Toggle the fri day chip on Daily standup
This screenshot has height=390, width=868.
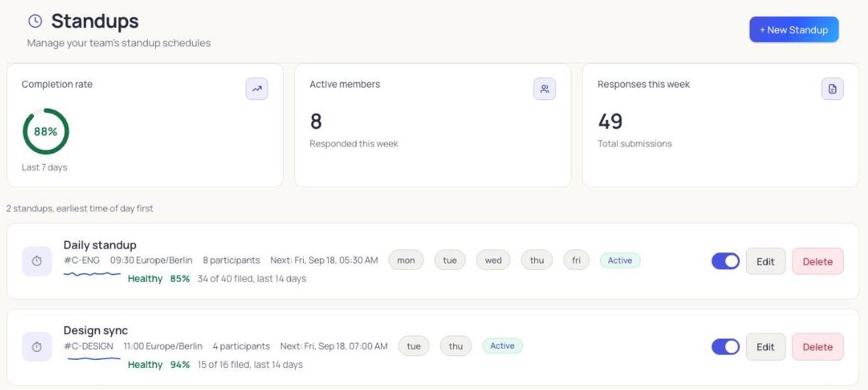tap(576, 260)
